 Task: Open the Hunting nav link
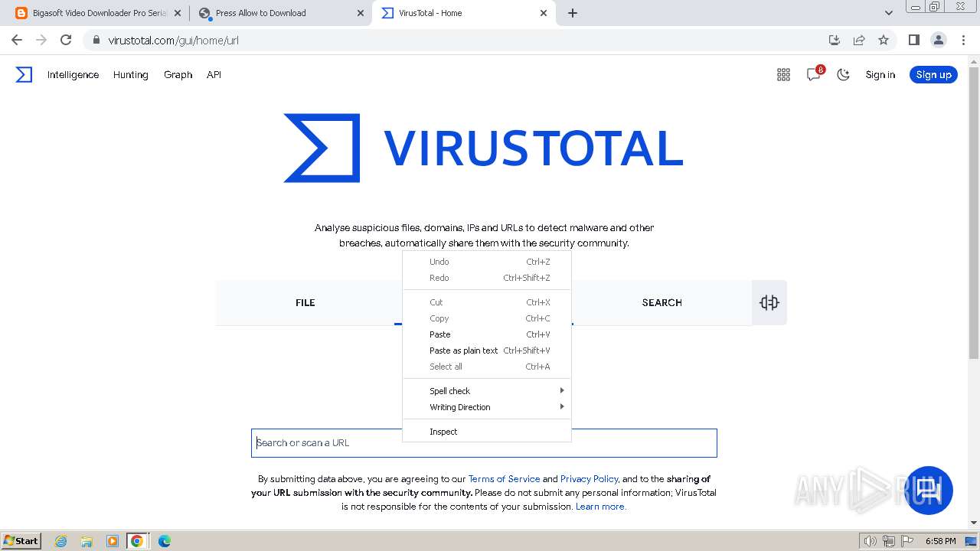pos(130,74)
